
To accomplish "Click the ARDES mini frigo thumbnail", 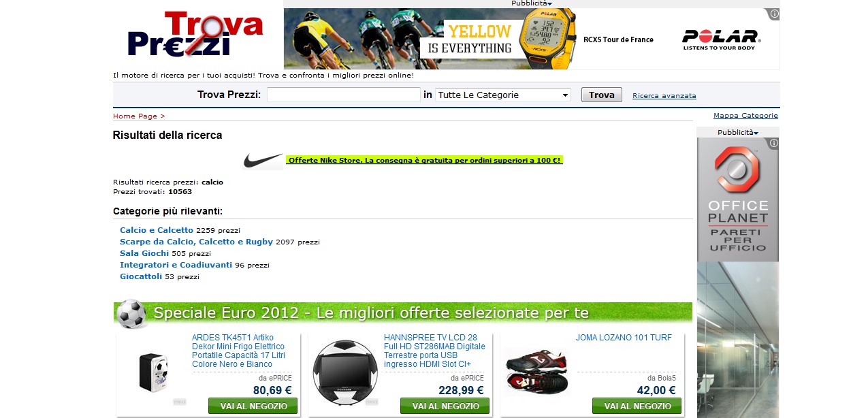I will point(153,372).
